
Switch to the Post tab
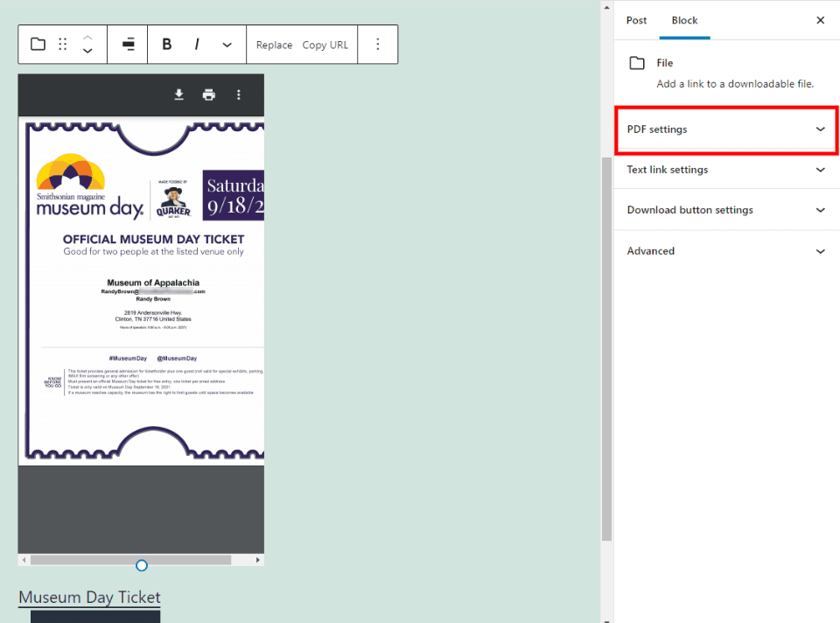[x=636, y=20]
